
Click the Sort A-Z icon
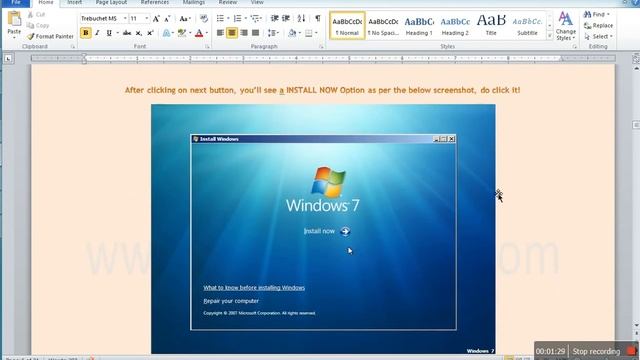(x=301, y=18)
